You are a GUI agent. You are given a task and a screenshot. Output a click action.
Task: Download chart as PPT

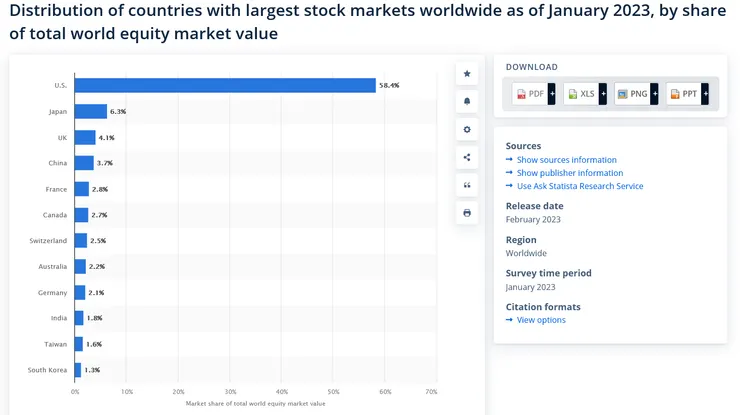(x=684, y=94)
